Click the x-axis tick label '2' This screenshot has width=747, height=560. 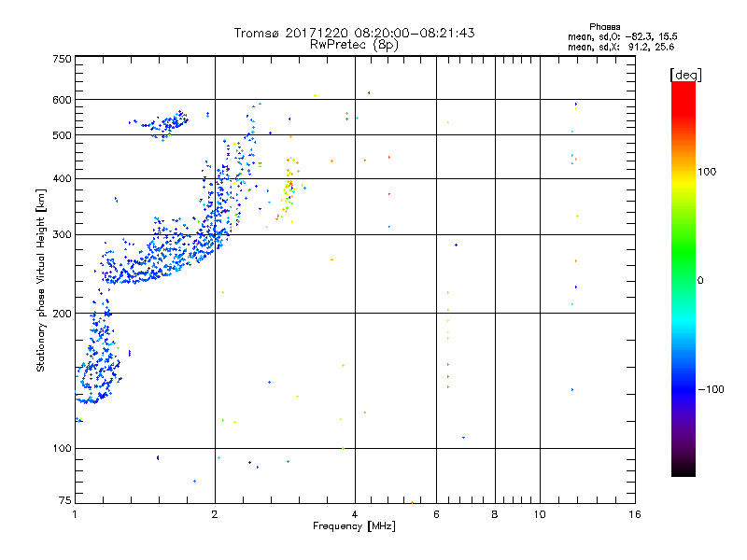point(215,514)
